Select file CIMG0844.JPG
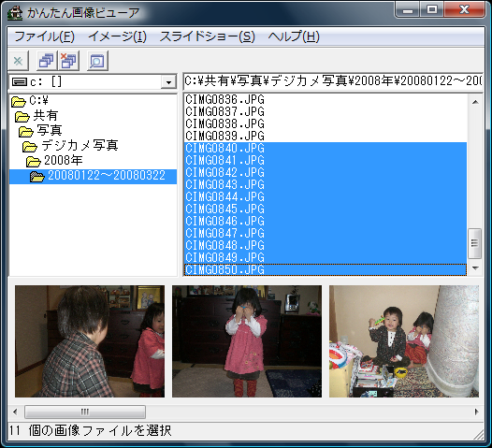 [326, 197]
